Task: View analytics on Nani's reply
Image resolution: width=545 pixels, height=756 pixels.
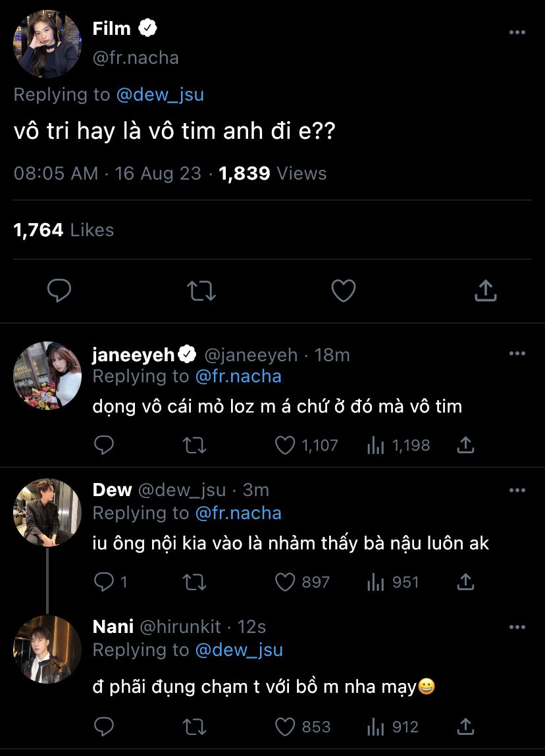Action: click(x=376, y=726)
